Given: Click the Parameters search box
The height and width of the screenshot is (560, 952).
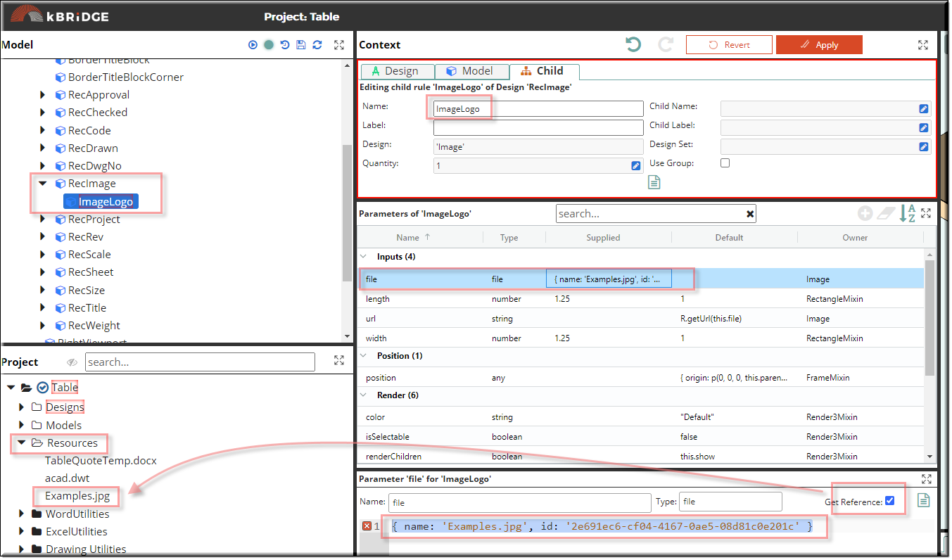Looking at the screenshot, I should click(656, 214).
